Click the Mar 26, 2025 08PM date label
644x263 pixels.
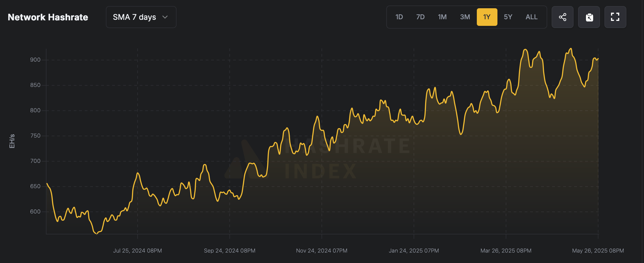coord(506,251)
